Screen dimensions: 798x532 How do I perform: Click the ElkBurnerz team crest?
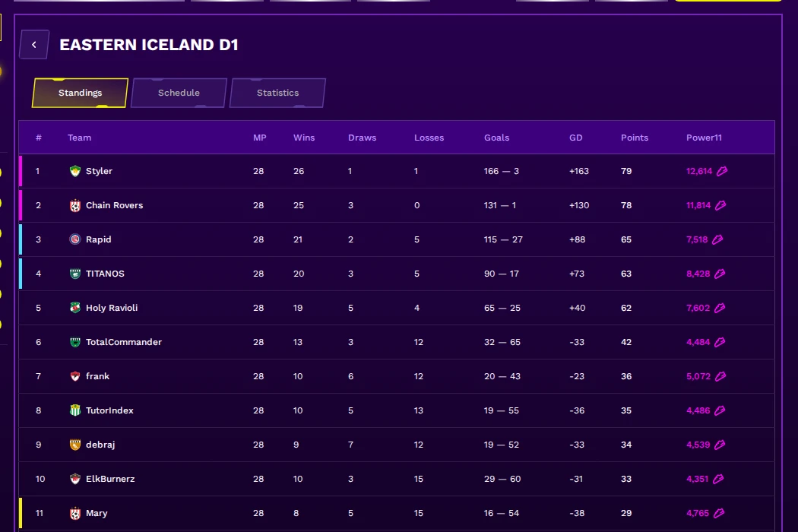tap(74, 479)
